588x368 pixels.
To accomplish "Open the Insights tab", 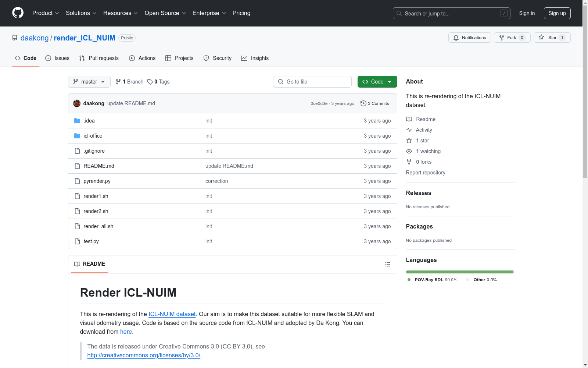I will point(255,58).
